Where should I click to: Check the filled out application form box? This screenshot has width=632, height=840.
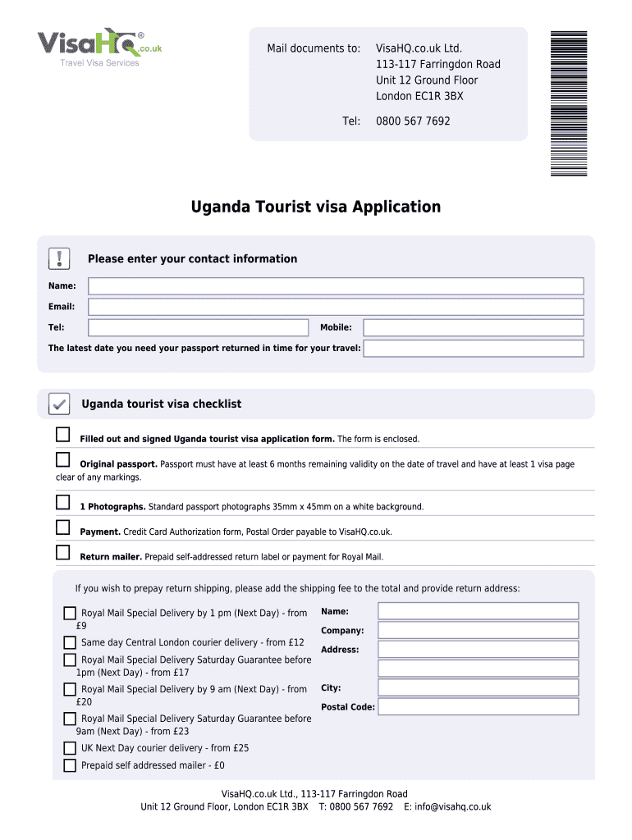(63, 434)
